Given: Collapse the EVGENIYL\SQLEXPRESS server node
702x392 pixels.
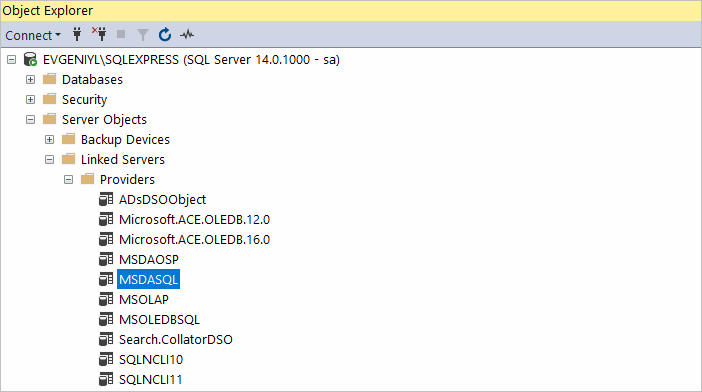Looking at the screenshot, I should click(12, 60).
